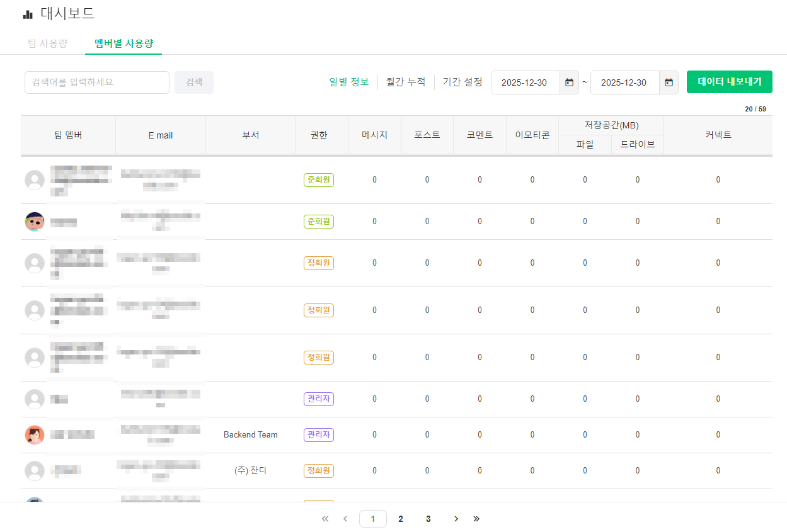787x532 pixels.
Task: Click the 데이터 내보내기 export button
Action: (x=729, y=82)
